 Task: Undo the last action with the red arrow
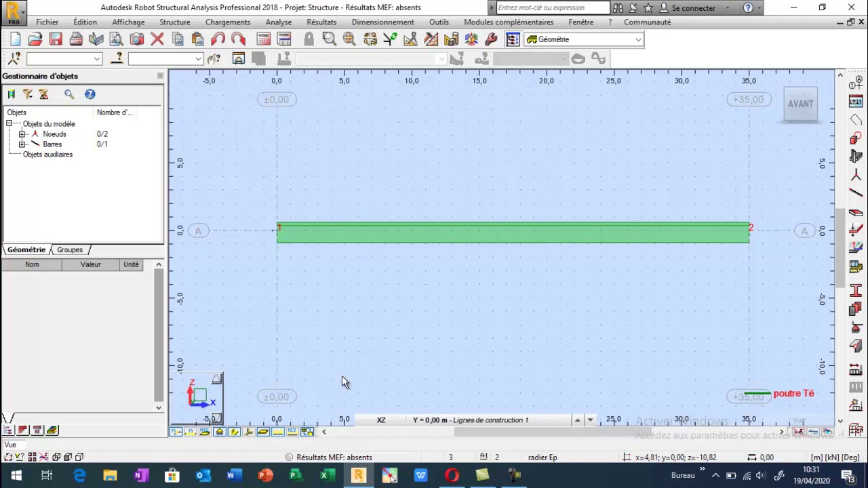tap(218, 39)
